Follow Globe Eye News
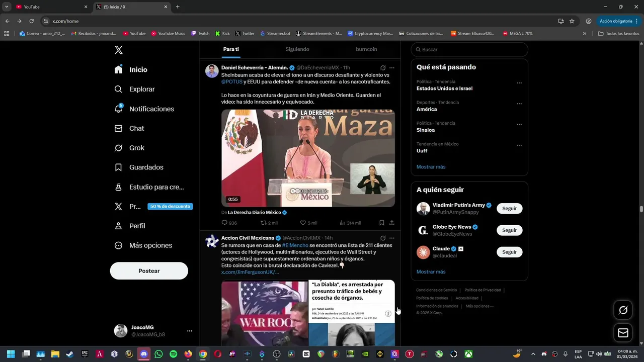Image resolution: width=644 pixels, height=362 pixels. click(509, 230)
